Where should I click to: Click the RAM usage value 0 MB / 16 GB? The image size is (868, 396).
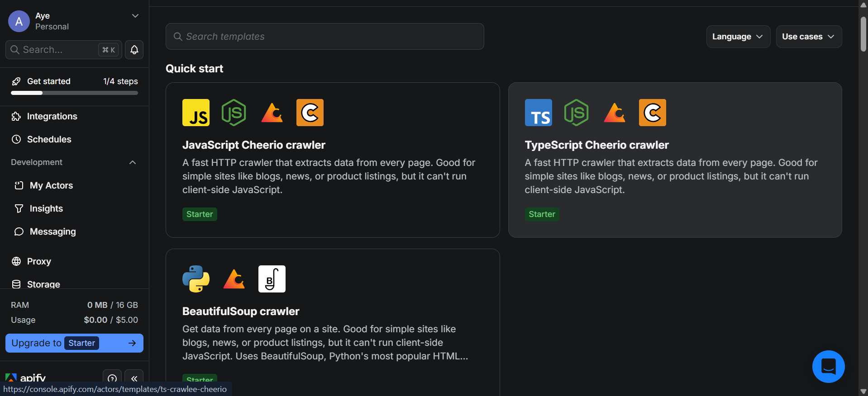click(x=112, y=305)
